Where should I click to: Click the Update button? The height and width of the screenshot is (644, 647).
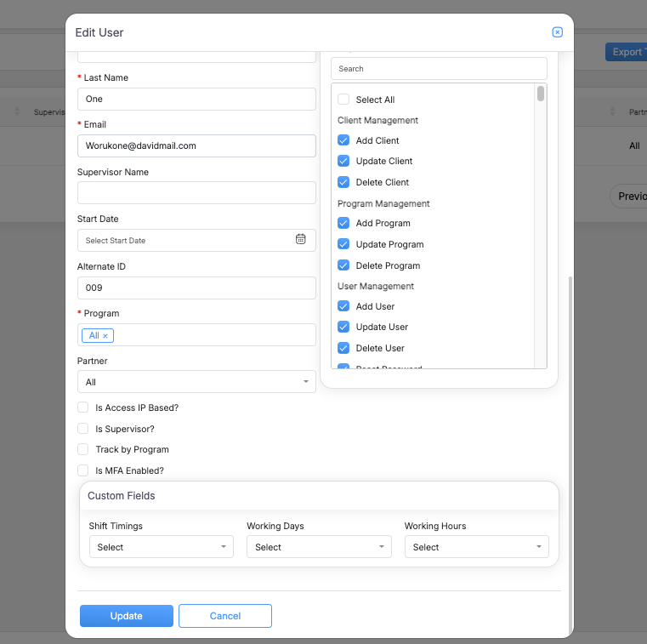pyautogui.click(x=127, y=616)
